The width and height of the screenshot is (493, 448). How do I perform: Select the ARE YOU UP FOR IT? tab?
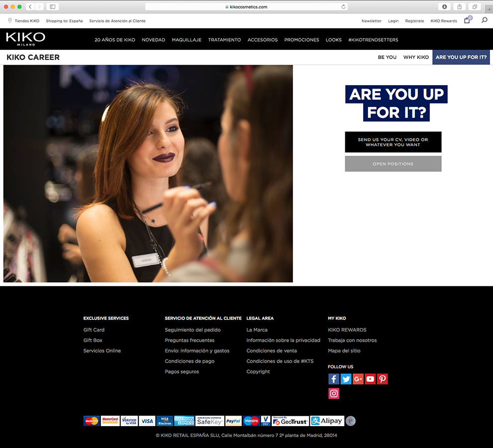461,57
